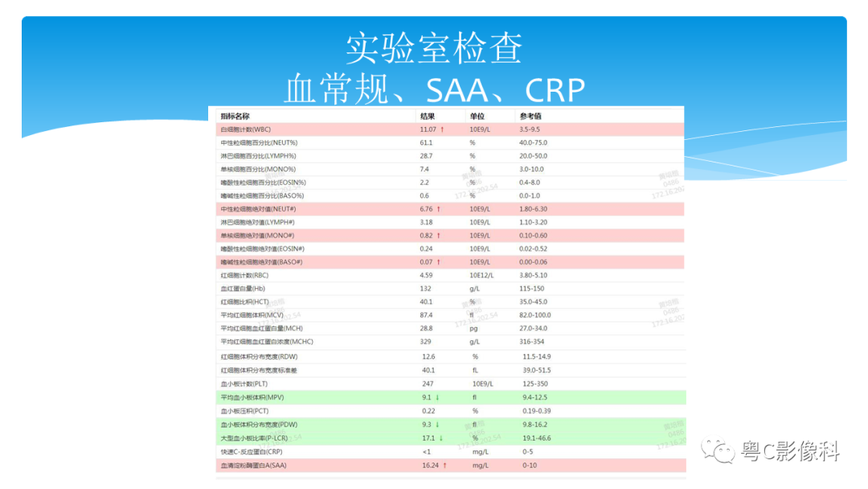Click the MCHC result 329

pos(425,343)
